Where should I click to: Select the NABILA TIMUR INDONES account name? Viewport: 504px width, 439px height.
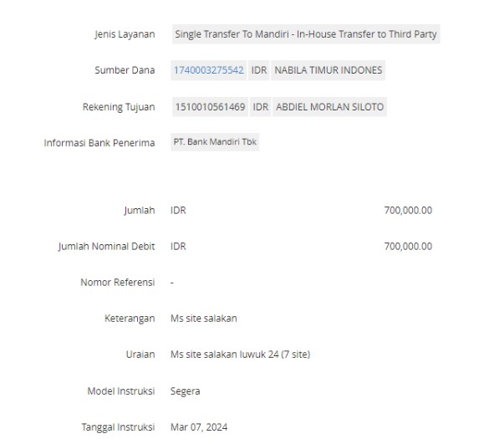point(328,70)
